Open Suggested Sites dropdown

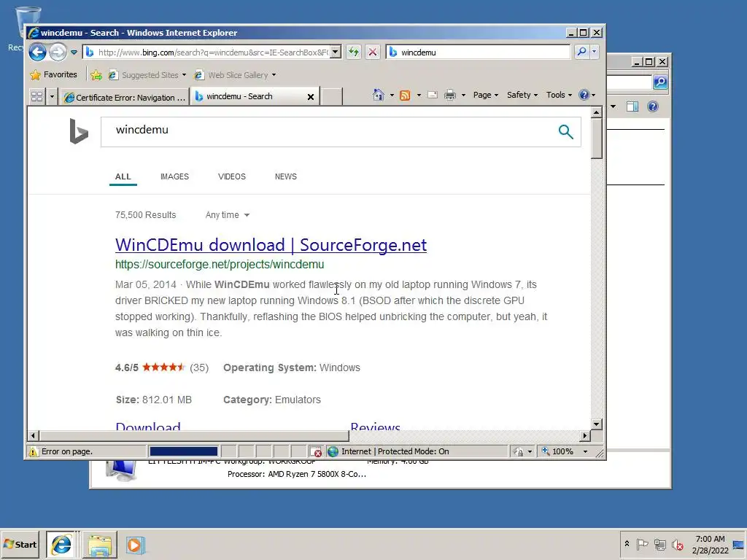point(147,75)
